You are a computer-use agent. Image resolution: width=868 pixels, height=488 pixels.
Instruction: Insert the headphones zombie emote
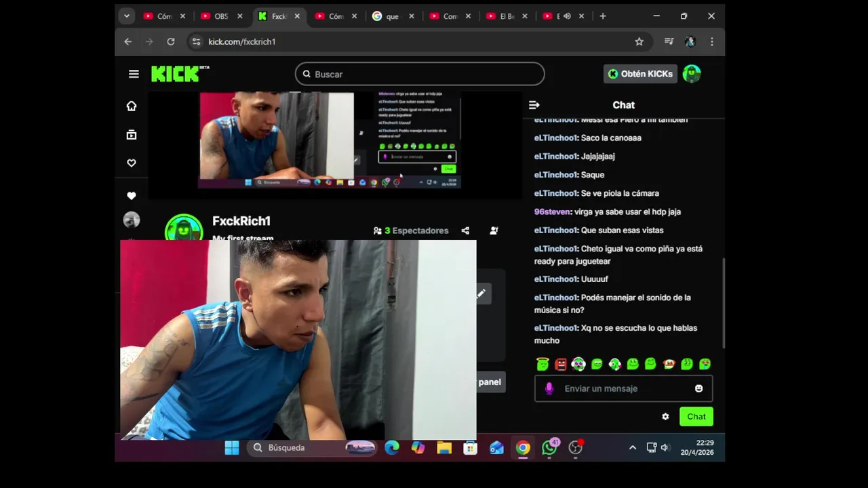(x=578, y=364)
